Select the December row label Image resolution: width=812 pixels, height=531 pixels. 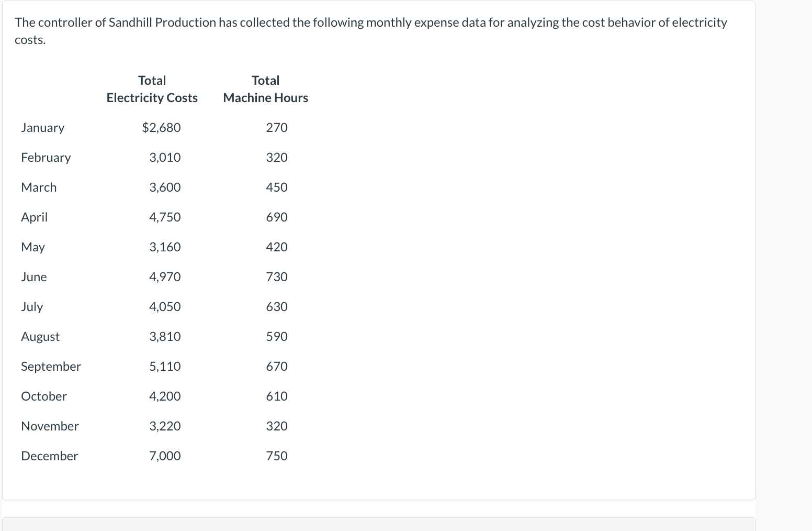[50, 456]
